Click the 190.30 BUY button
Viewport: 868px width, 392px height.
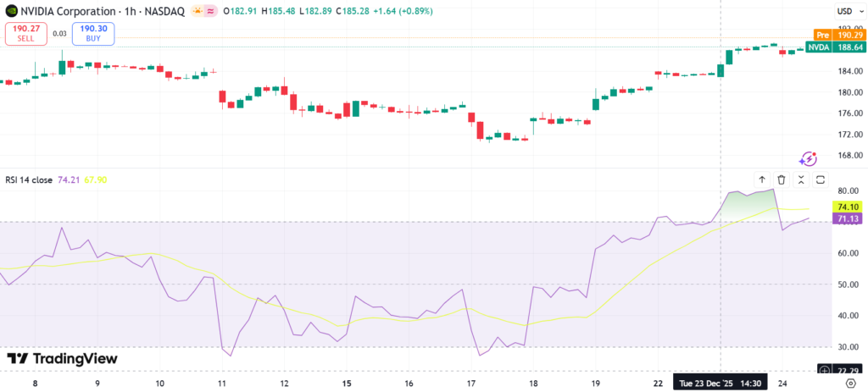click(93, 34)
